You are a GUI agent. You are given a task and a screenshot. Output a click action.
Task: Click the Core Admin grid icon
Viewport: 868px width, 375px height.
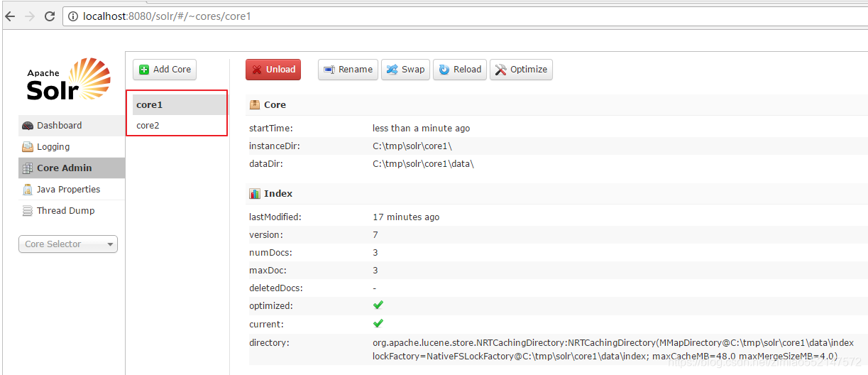click(28, 168)
